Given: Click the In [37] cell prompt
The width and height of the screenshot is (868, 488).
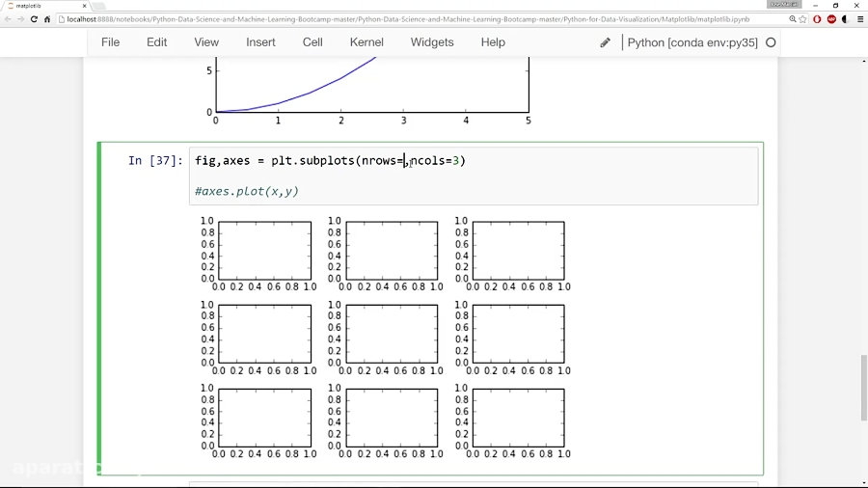Looking at the screenshot, I should tap(155, 160).
